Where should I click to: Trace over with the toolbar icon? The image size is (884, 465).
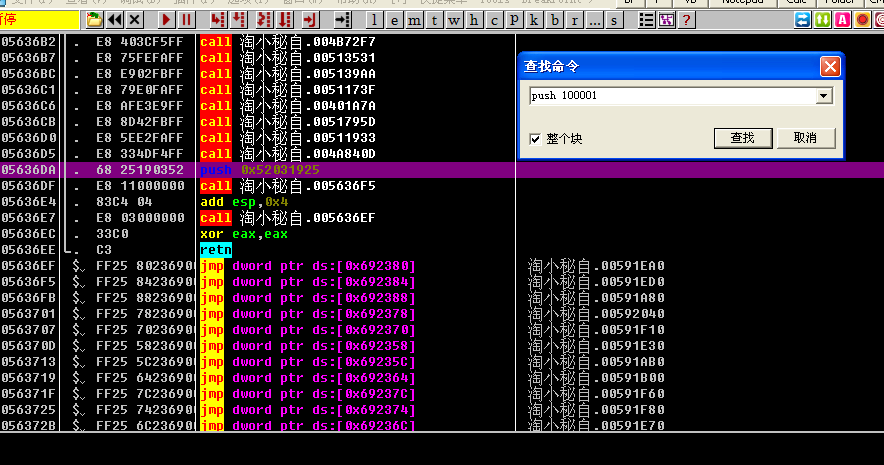[285, 20]
